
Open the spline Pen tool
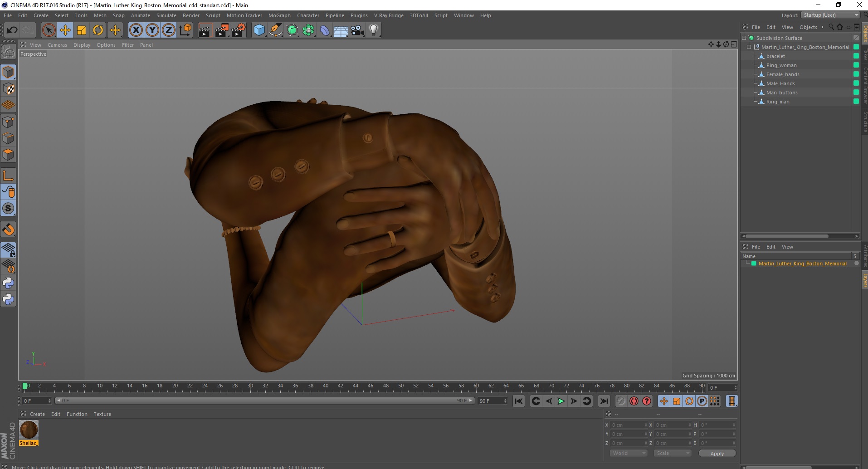tap(275, 30)
